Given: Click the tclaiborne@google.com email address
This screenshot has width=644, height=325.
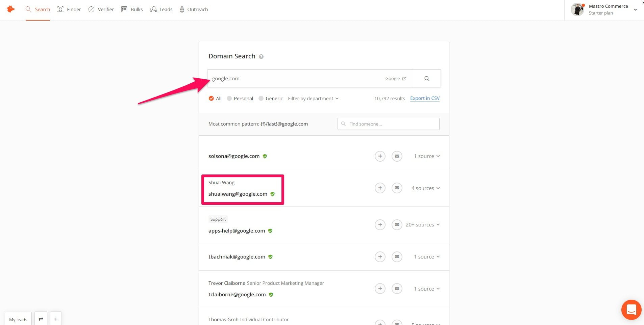Looking at the screenshot, I should [x=237, y=295].
